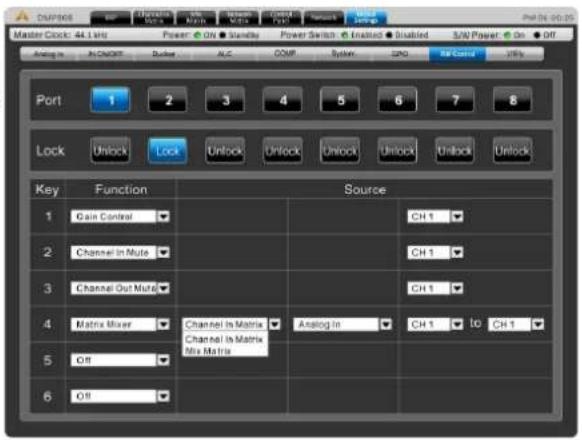Viewport: 582px width, 440px height.
Task: Switch to the IN ON/OFF sub-tab
Action: click(105, 54)
